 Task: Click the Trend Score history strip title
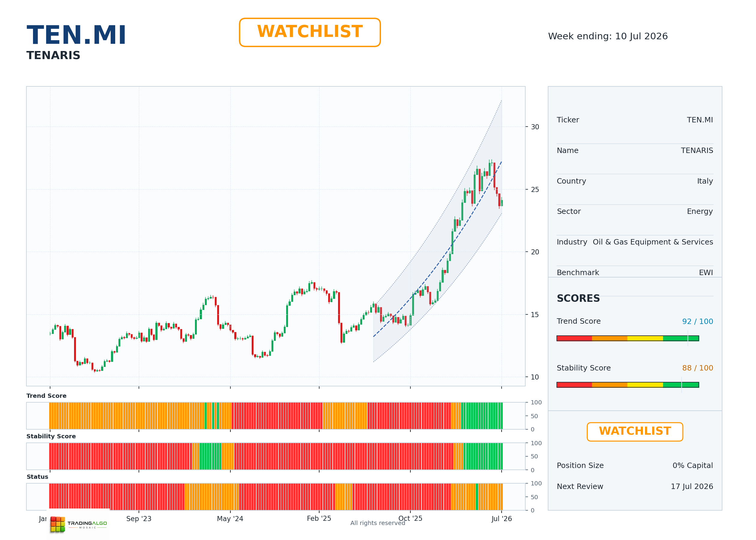tap(46, 396)
